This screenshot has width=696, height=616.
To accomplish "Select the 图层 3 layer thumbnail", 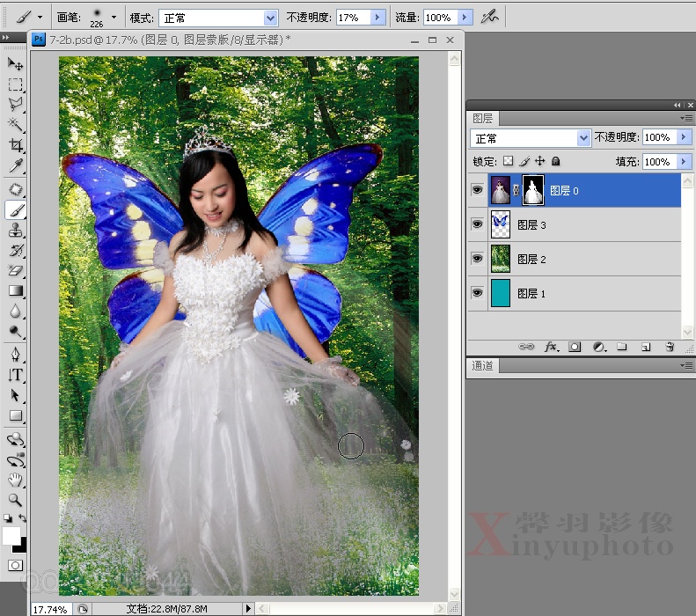I will pyautogui.click(x=501, y=224).
